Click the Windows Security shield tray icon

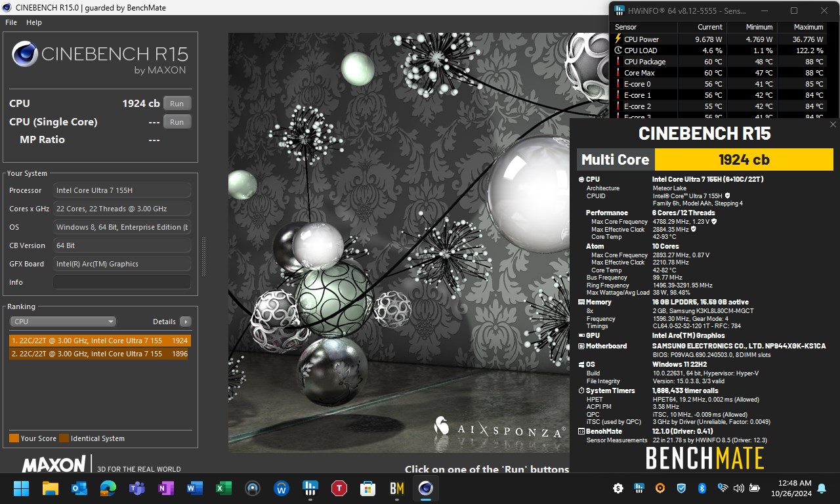point(681,488)
